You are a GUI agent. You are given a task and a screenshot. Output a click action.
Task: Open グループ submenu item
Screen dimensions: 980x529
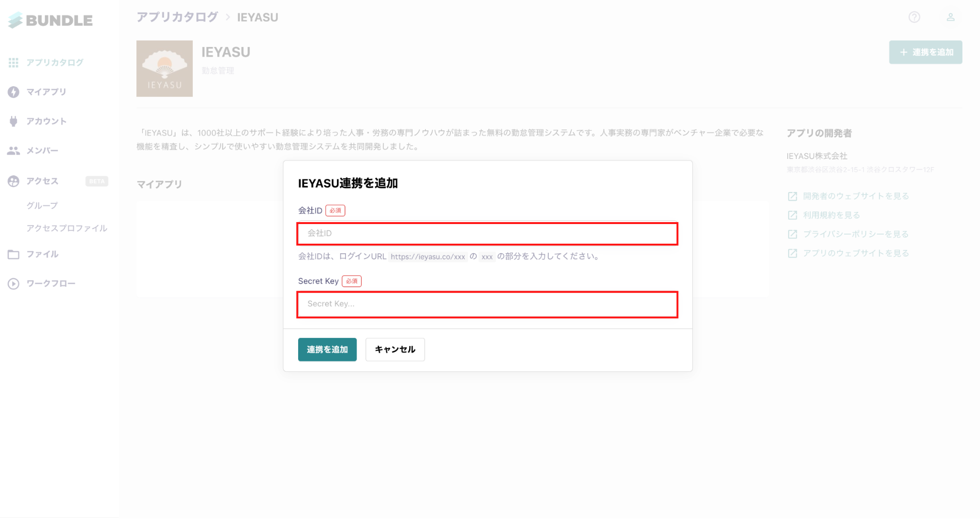point(42,205)
